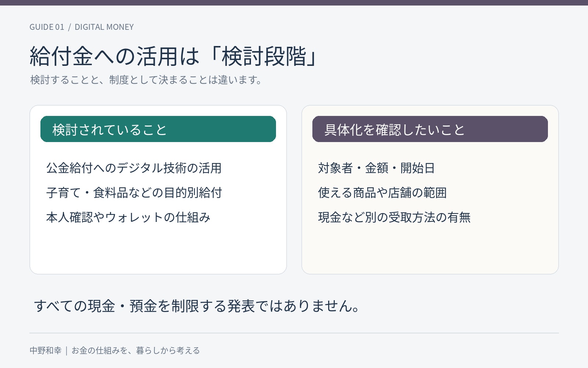Select the line 本人確認やウォレットの仕組み
Screen dimensions: 588x368
coord(128,217)
